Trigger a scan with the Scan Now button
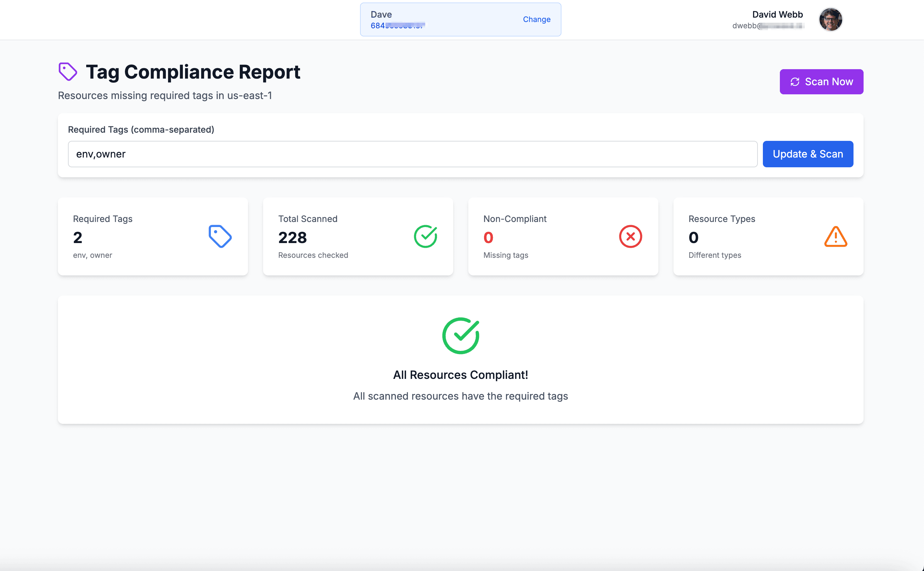 (821, 81)
